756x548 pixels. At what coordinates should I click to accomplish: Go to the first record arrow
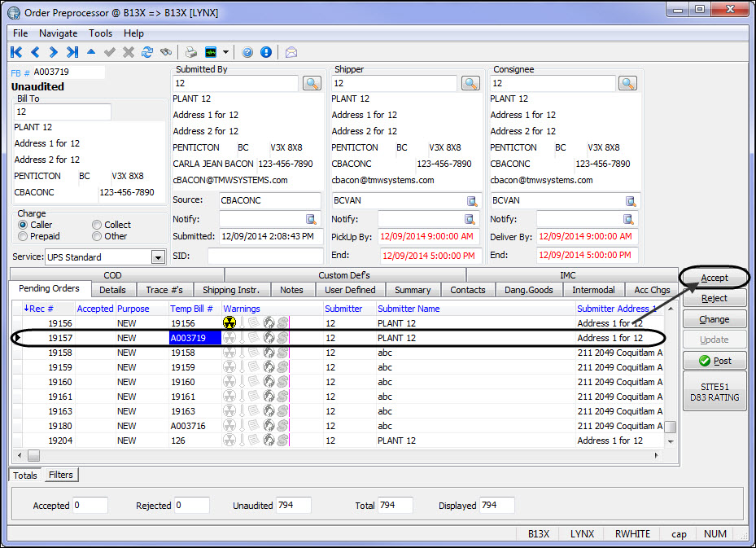[x=16, y=52]
